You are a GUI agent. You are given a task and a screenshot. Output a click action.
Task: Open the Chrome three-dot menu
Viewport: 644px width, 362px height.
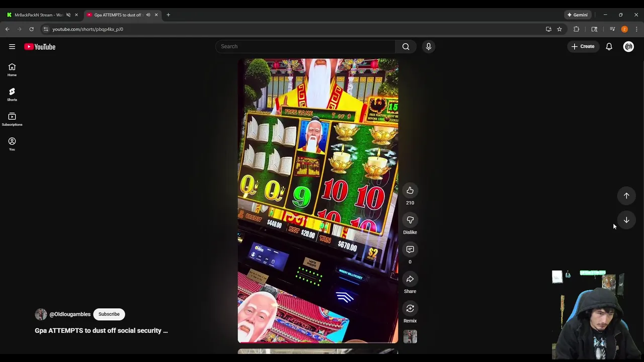(x=636, y=29)
